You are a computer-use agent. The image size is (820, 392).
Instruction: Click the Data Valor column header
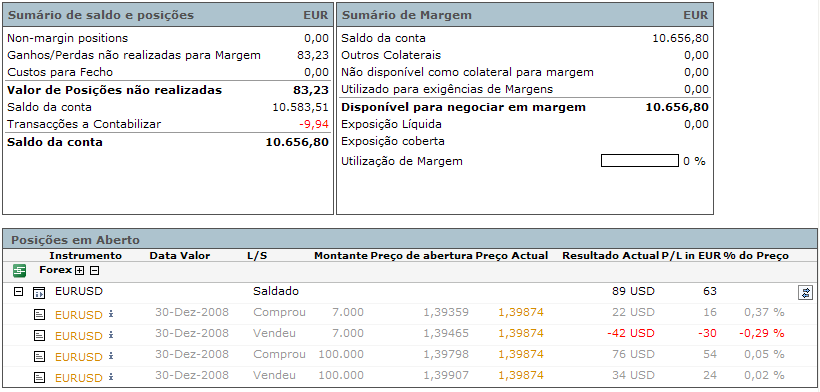180,256
